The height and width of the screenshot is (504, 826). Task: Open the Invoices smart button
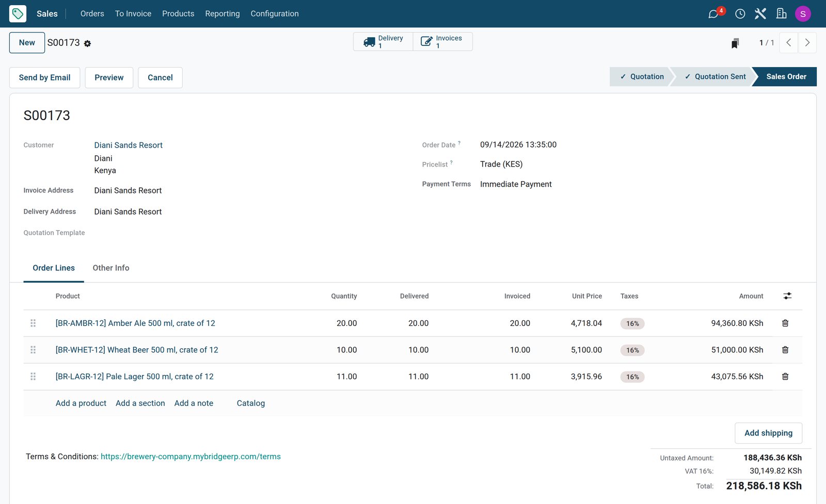coord(442,42)
